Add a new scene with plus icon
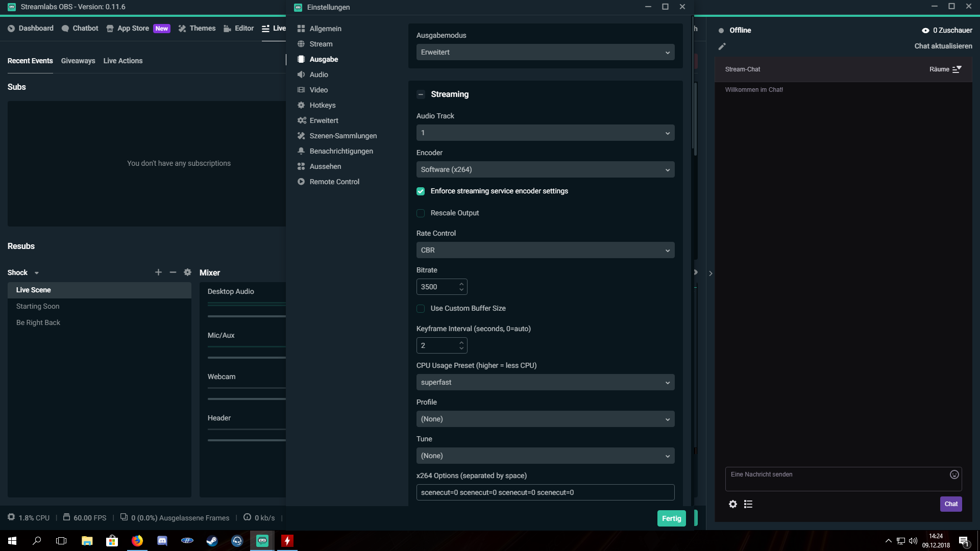This screenshot has width=980, height=551. (158, 272)
